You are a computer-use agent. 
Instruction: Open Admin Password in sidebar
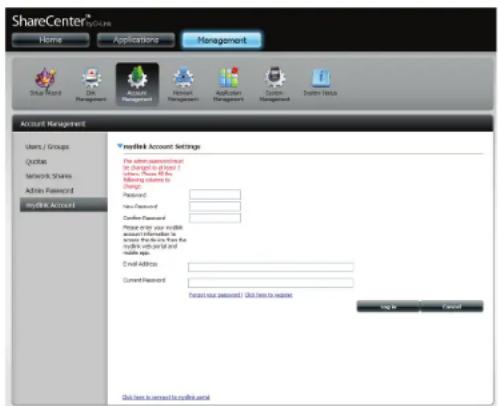pos(49,190)
